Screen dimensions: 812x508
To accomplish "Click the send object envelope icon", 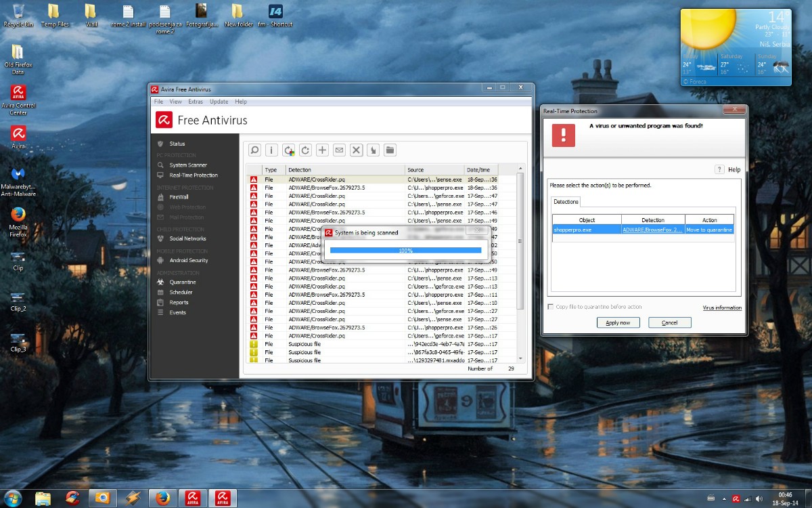I will [x=340, y=150].
